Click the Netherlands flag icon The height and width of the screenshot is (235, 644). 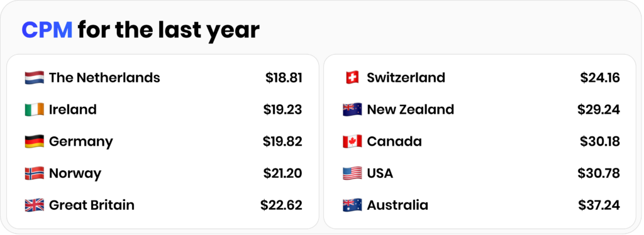pos(34,77)
